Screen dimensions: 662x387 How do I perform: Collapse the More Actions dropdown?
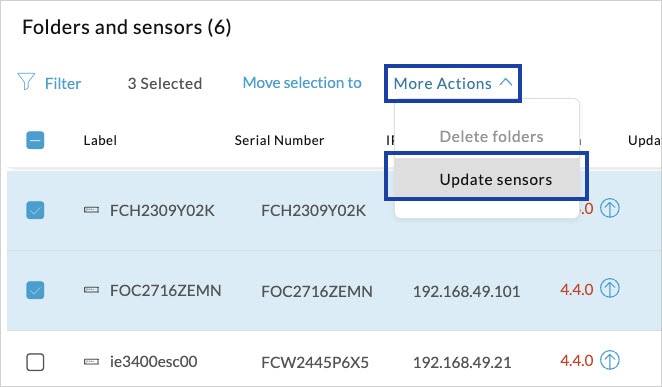[453, 83]
